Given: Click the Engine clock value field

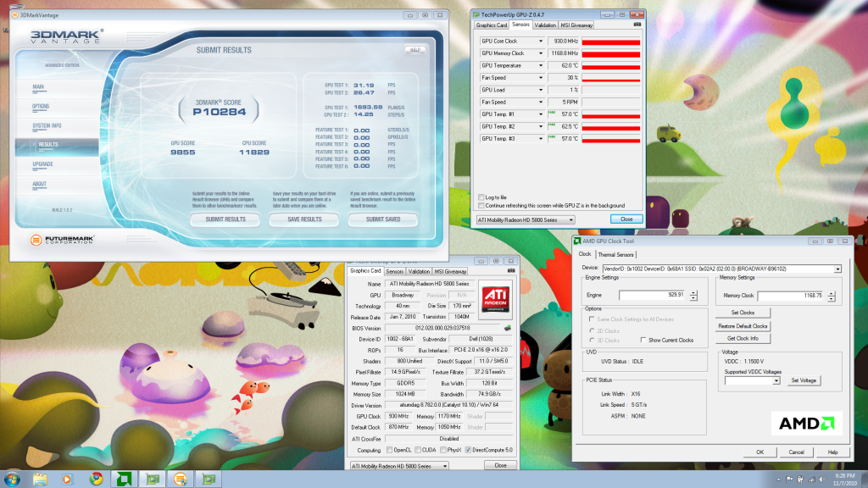Looking at the screenshot, I should click(x=653, y=296).
